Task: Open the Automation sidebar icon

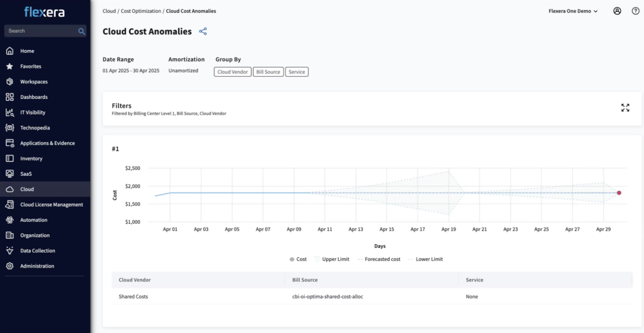Action: 10,220
